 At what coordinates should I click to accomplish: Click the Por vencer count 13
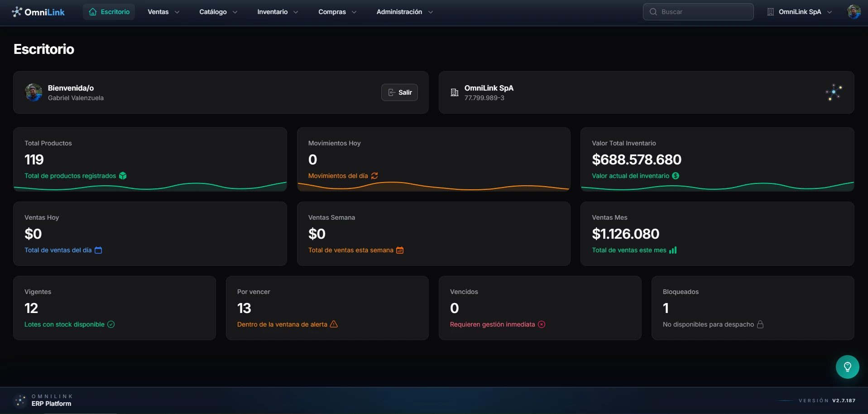[x=244, y=308]
